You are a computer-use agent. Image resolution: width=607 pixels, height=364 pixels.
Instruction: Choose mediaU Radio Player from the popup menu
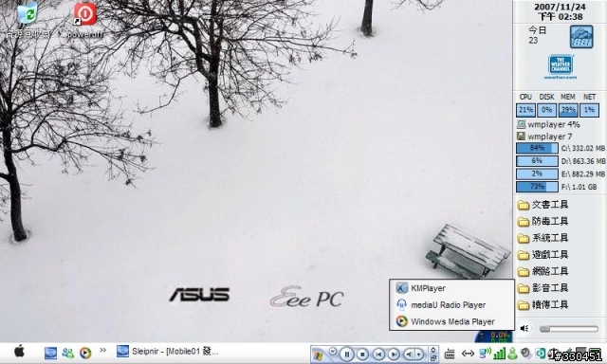451,305
